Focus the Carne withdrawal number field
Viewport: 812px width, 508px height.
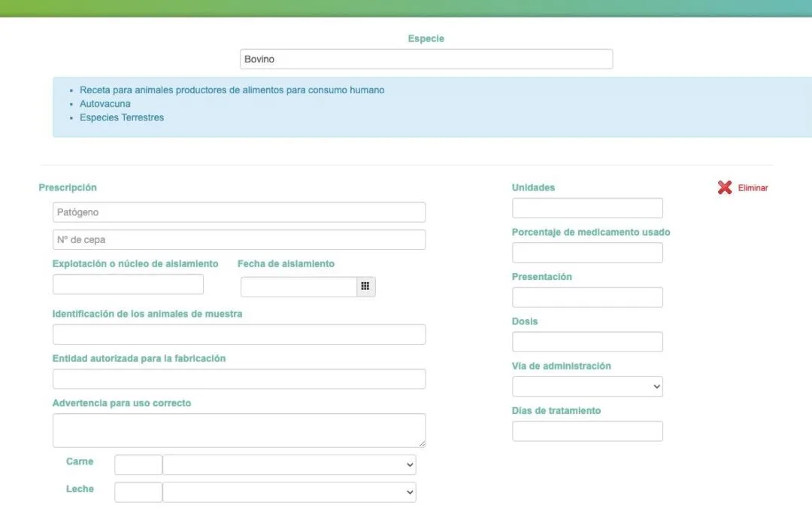138,465
